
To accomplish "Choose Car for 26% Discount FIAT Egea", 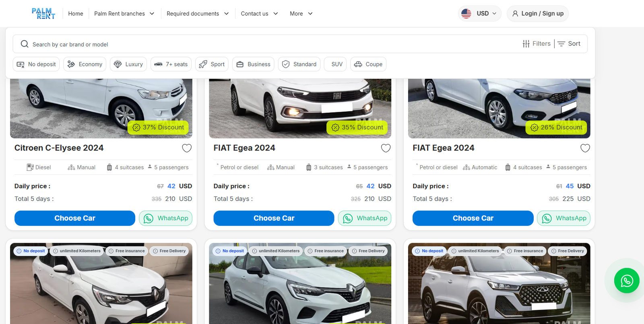I will 473,218.
